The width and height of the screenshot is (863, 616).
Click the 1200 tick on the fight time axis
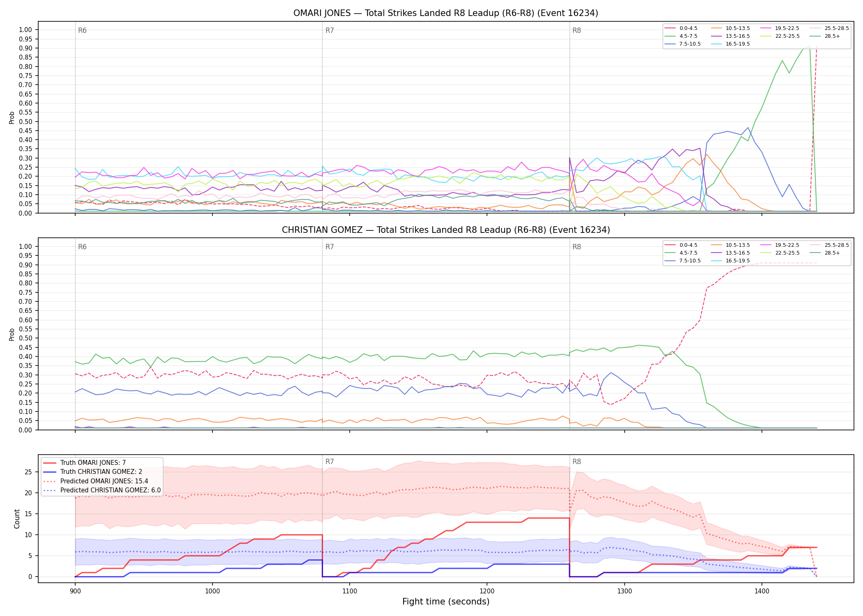tap(487, 591)
